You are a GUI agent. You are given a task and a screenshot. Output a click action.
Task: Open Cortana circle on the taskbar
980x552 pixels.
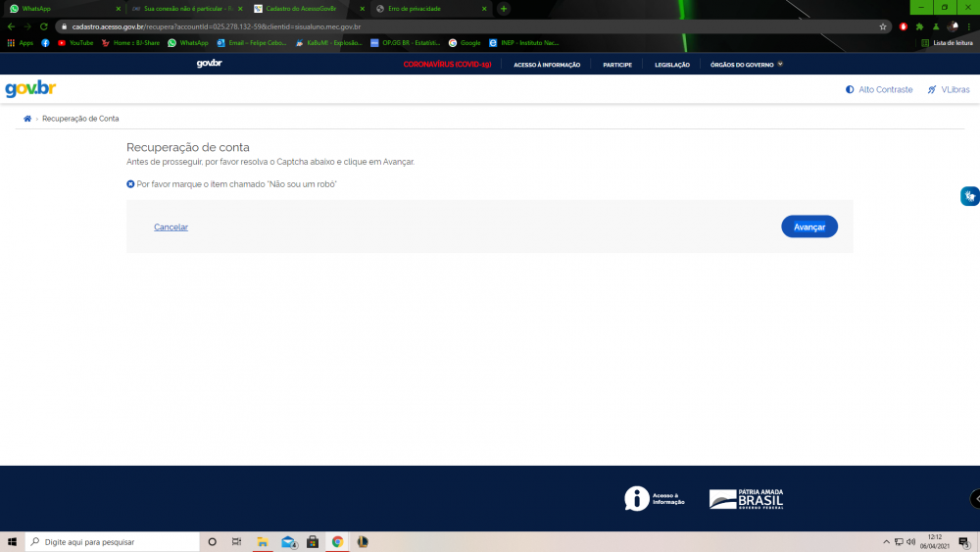(212, 541)
